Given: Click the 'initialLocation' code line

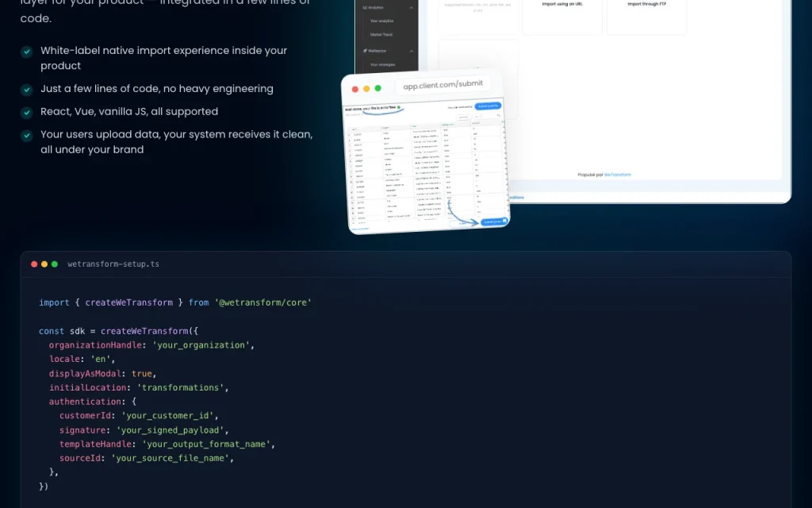Looking at the screenshot, I should (139, 387).
